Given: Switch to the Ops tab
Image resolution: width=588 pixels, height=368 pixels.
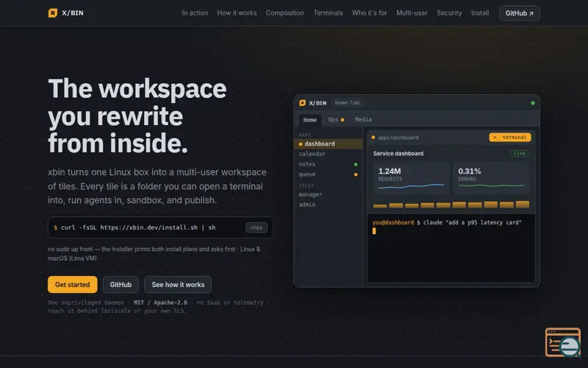Looking at the screenshot, I should (333, 119).
